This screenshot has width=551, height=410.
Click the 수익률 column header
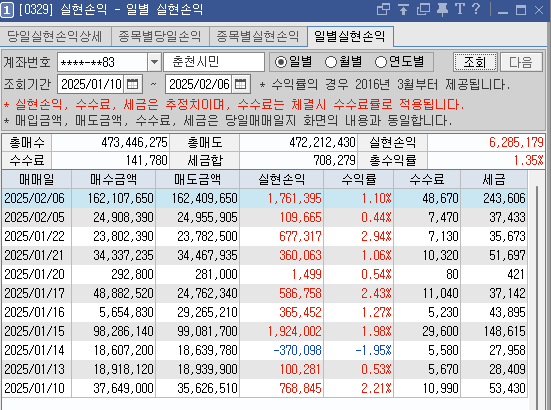click(x=358, y=180)
